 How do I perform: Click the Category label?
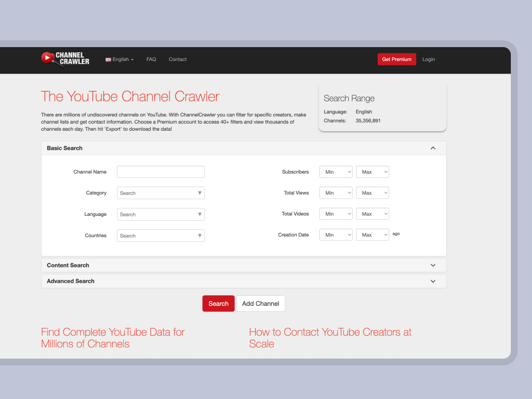96,193
